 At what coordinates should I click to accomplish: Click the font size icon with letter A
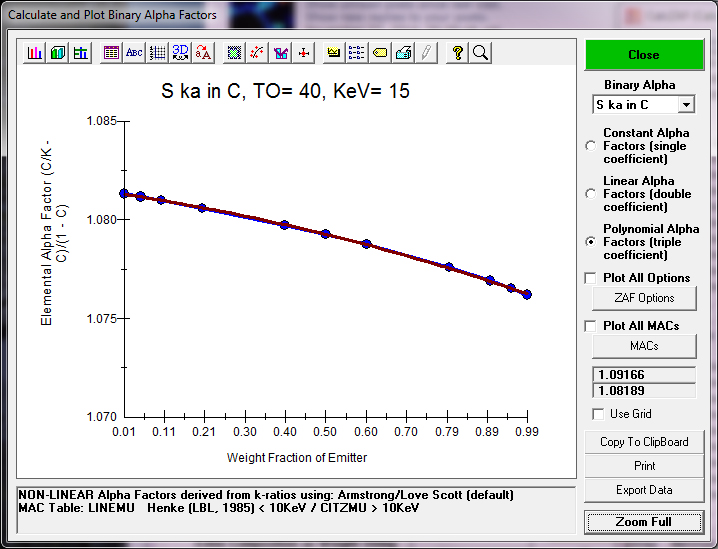[203, 53]
